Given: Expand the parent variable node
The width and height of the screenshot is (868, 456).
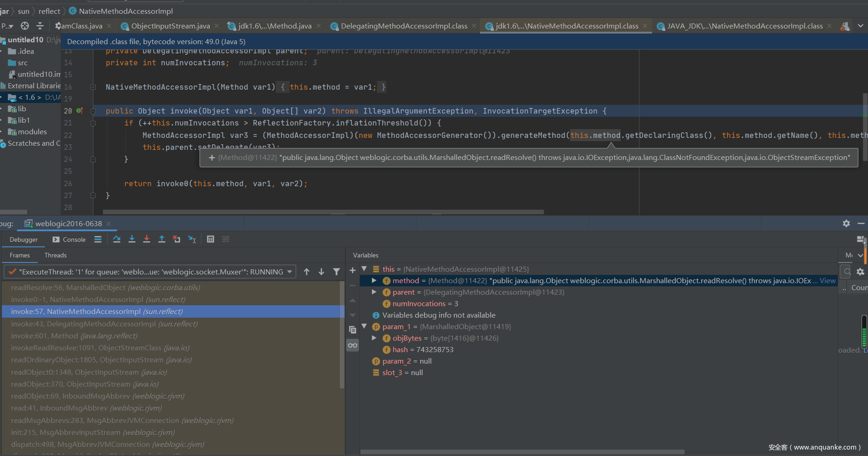Looking at the screenshot, I should pyautogui.click(x=374, y=292).
